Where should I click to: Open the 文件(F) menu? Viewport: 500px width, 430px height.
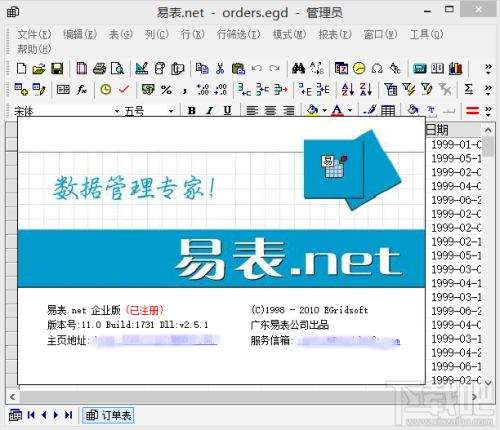pos(34,34)
